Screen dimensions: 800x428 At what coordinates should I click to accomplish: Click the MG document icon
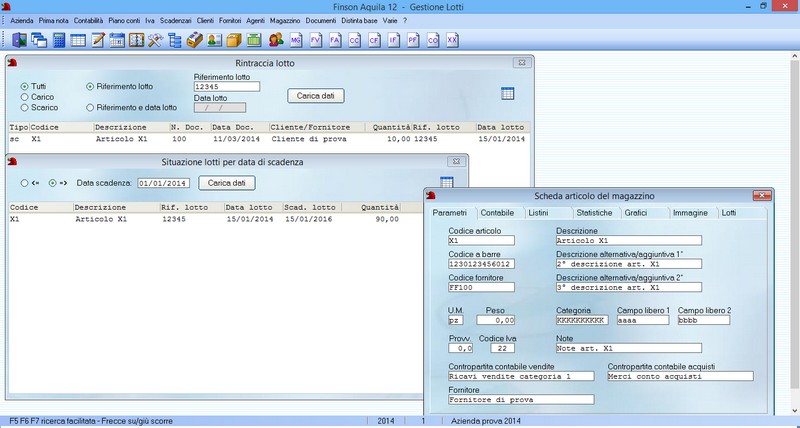coord(296,40)
